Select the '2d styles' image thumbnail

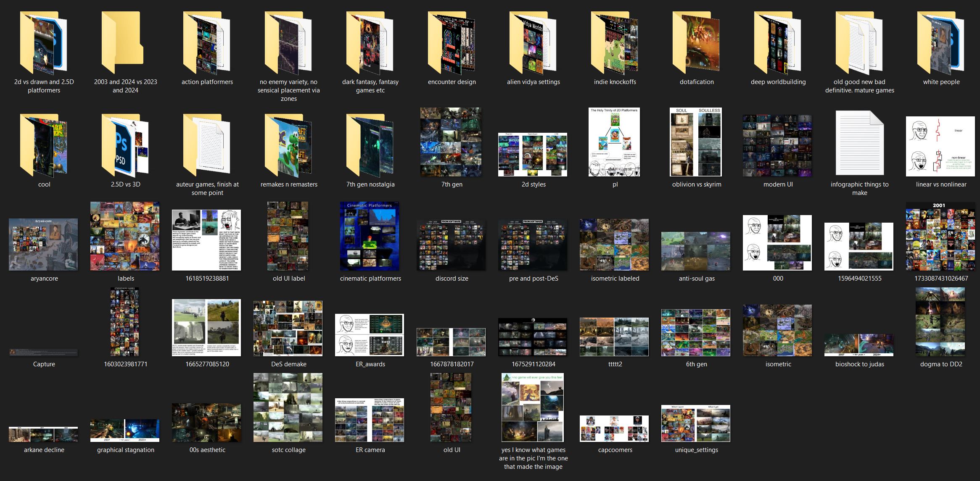(533, 154)
